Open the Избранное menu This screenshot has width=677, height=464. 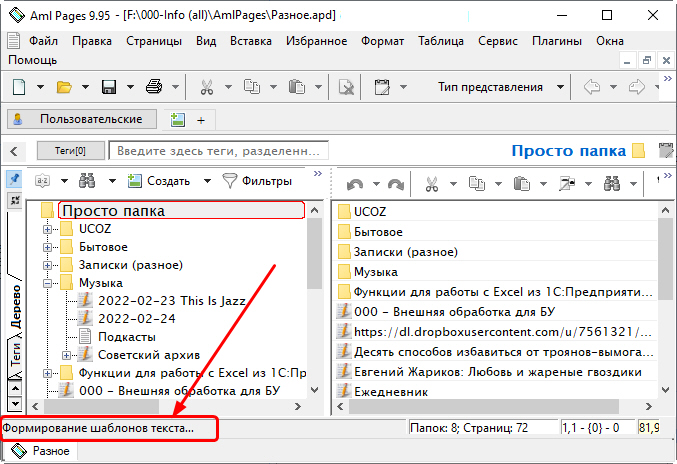pyautogui.click(x=316, y=41)
